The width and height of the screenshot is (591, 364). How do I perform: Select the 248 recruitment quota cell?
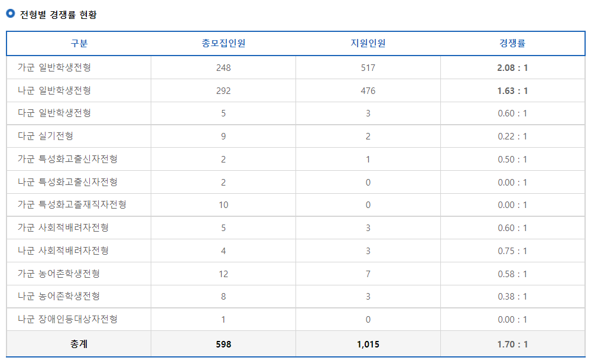[x=223, y=67]
